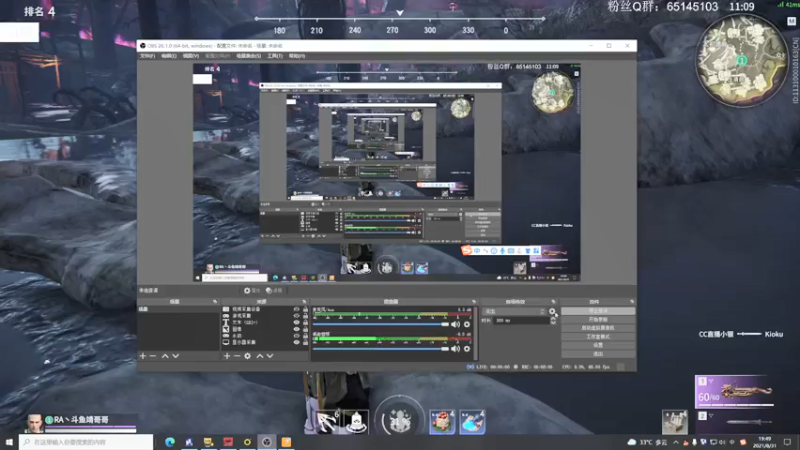The image size is (800, 450).
Task: Adjust the desktop audio volume slider
Action: 381,349
